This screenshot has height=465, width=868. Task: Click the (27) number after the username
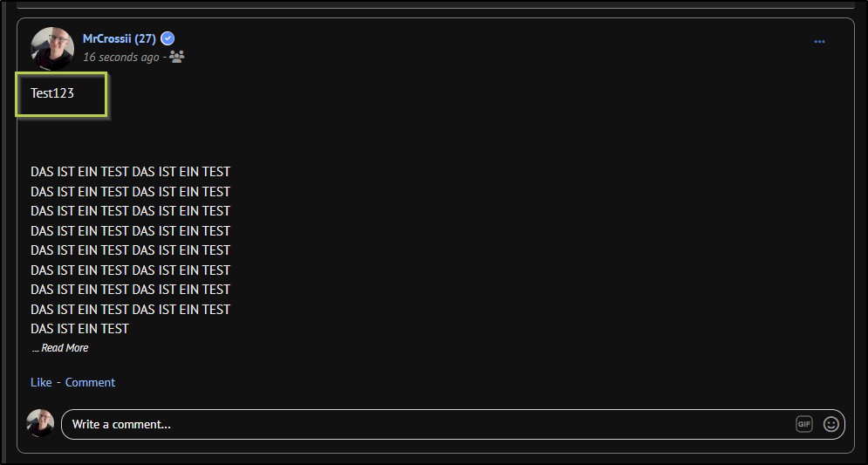[x=146, y=38]
